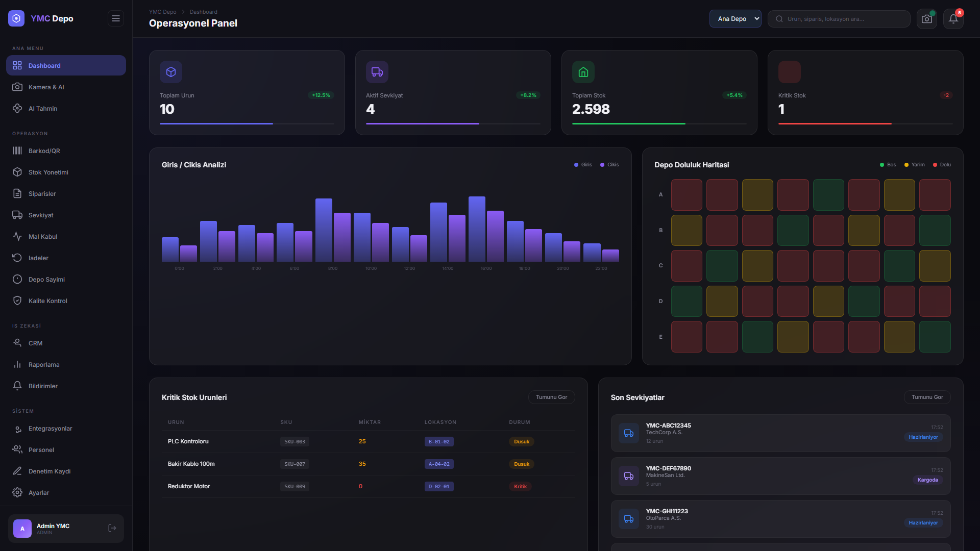This screenshot has height=551, width=980.
Task: Click the Reduktor Motor product name
Action: [189, 486]
